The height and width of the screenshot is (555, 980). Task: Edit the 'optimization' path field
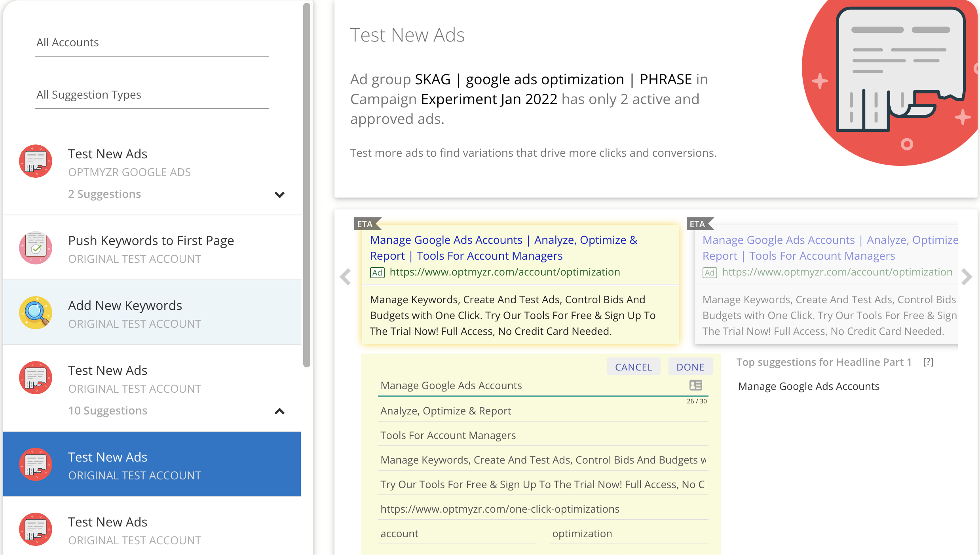629,534
